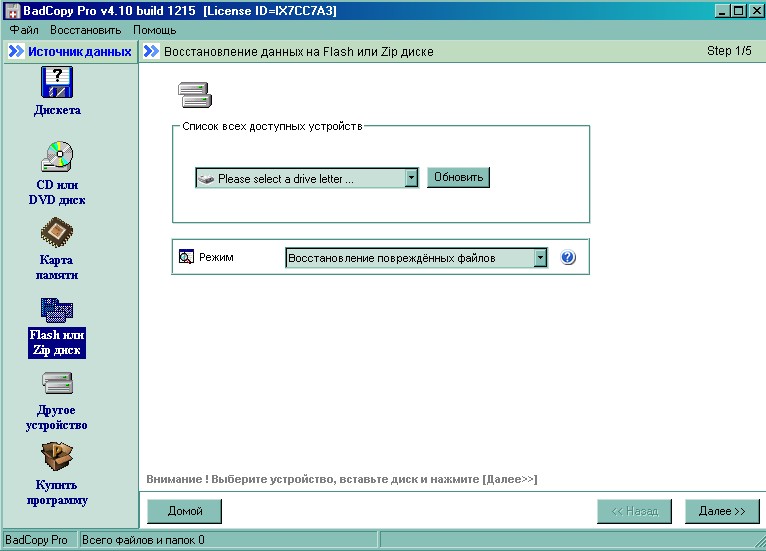The image size is (766, 551).
Task: Click the Далее >> next button
Action: [722, 511]
